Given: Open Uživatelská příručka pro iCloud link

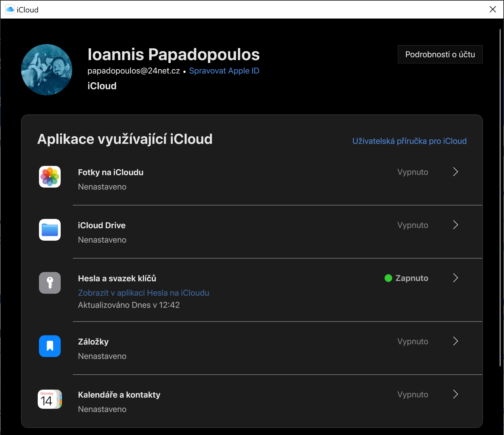Looking at the screenshot, I should [409, 141].
